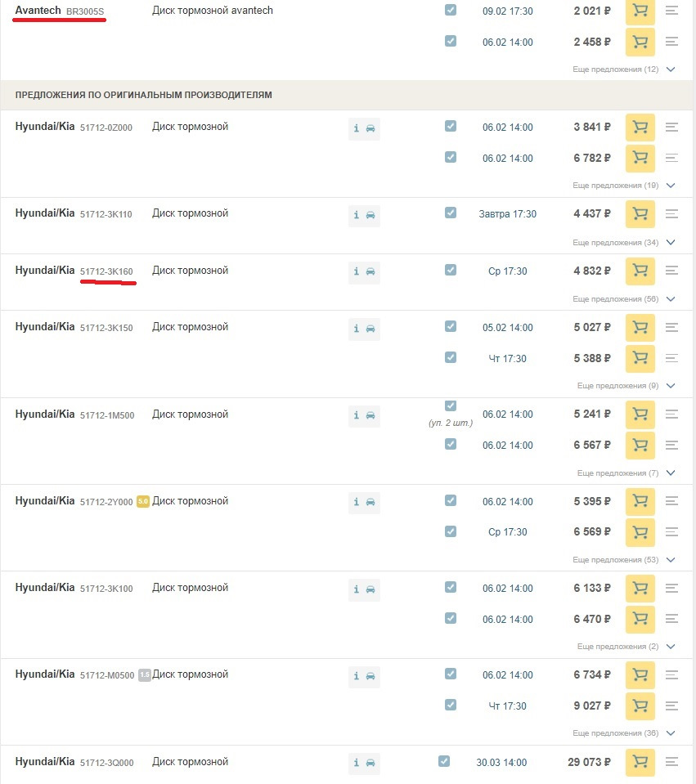Add the 4 437 ₽ 51712-3K110 disc to cart

click(x=640, y=214)
